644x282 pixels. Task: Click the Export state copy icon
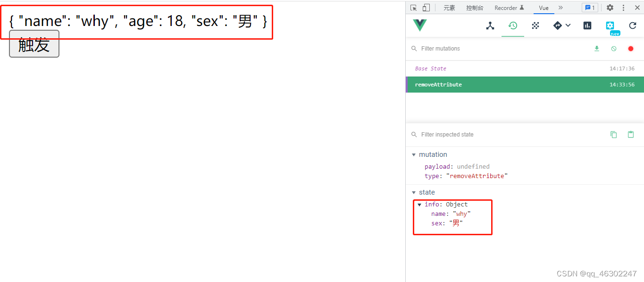click(613, 135)
